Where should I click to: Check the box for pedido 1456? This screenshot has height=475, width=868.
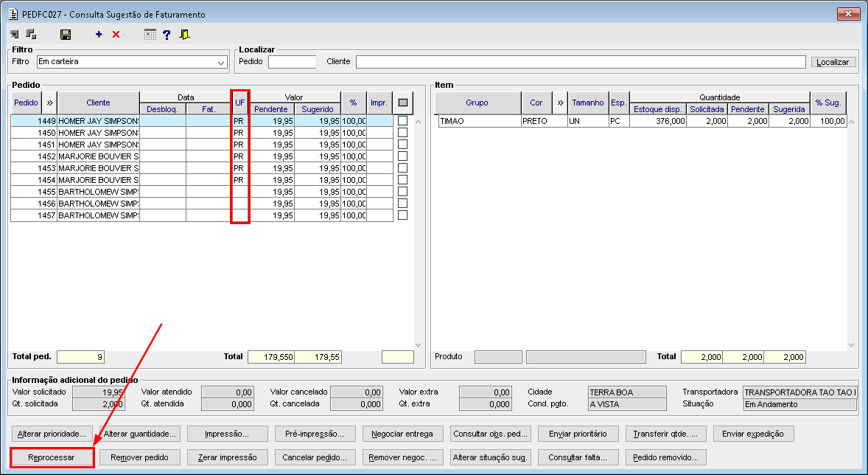pos(402,204)
